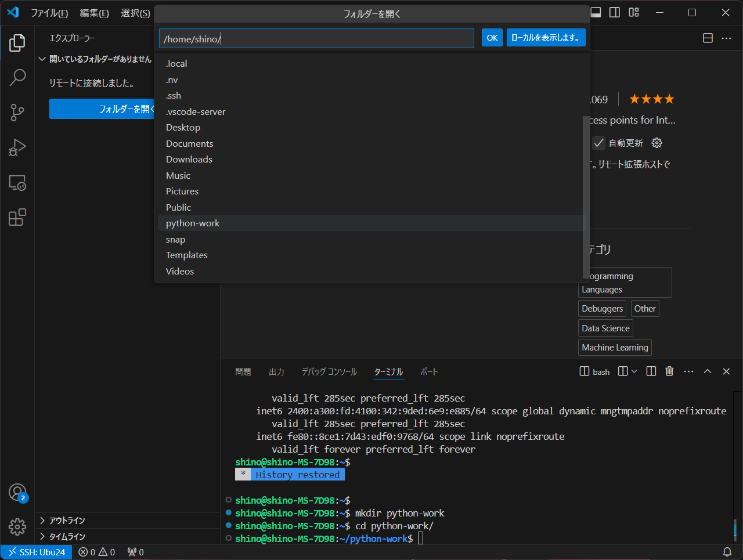This screenshot has width=743, height=560.
Task: Open the terminal profile dropdown chevron
Action: [633, 371]
